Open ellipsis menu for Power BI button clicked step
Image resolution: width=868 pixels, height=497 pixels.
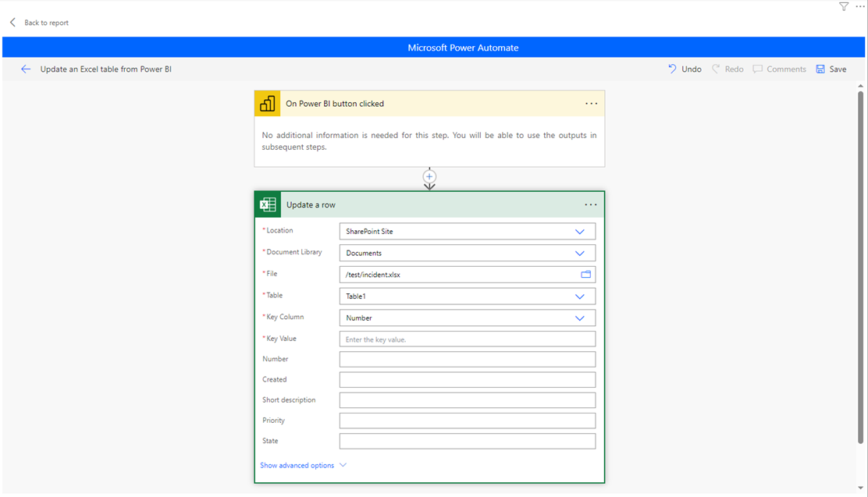(x=591, y=104)
